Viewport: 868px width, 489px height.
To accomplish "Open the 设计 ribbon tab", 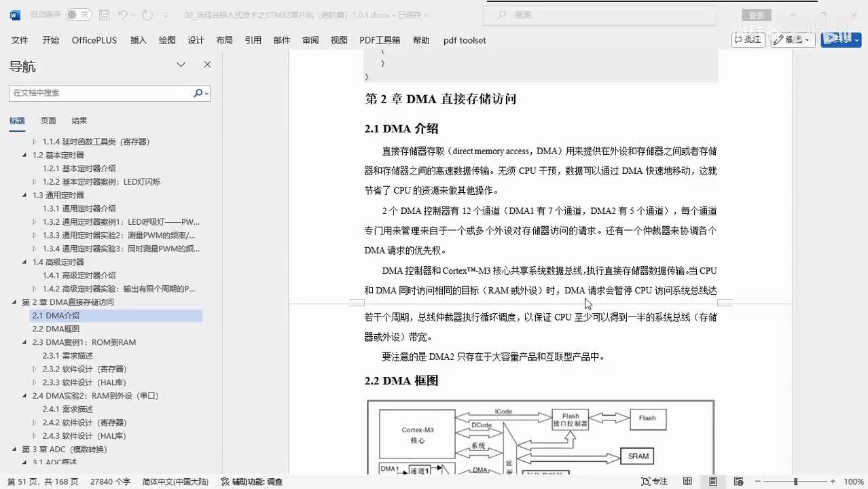I will click(x=196, y=40).
